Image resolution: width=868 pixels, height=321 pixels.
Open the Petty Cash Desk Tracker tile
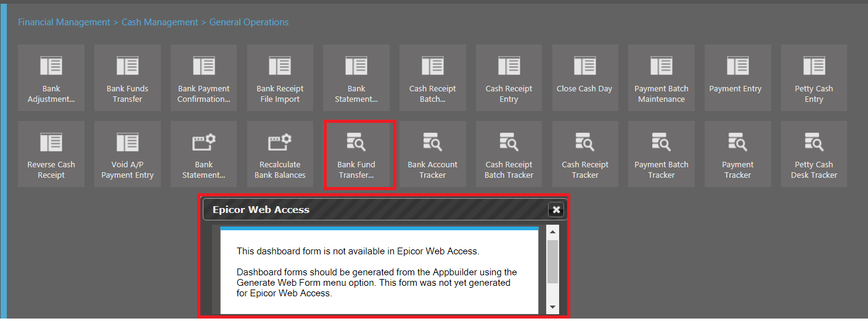(814, 154)
